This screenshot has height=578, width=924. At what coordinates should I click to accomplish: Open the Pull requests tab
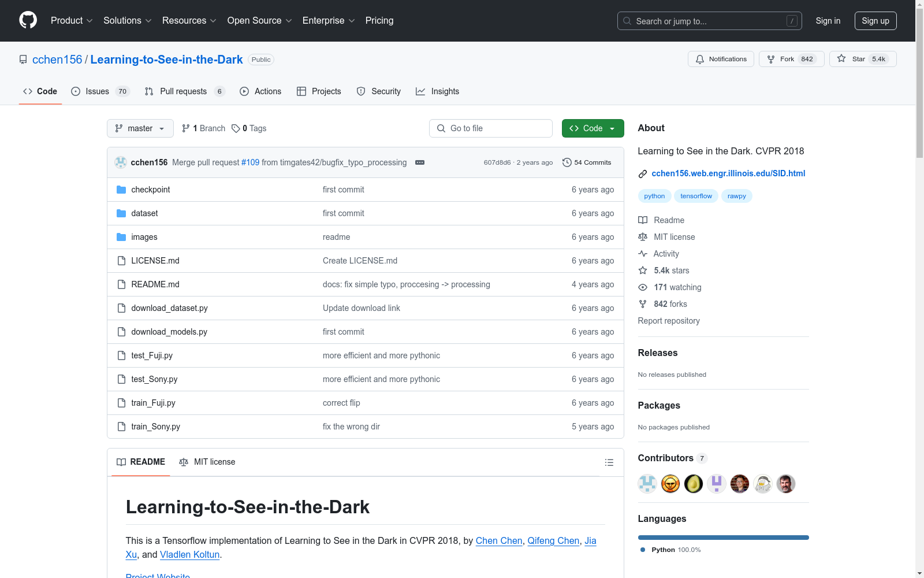click(x=184, y=91)
